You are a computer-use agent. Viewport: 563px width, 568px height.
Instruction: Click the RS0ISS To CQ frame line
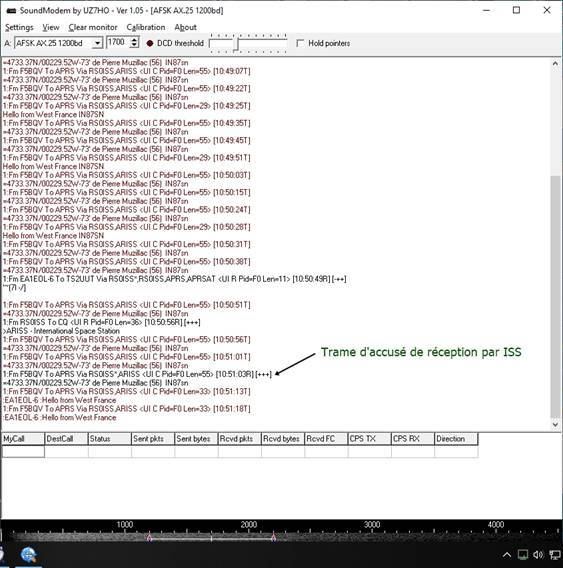point(102,322)
